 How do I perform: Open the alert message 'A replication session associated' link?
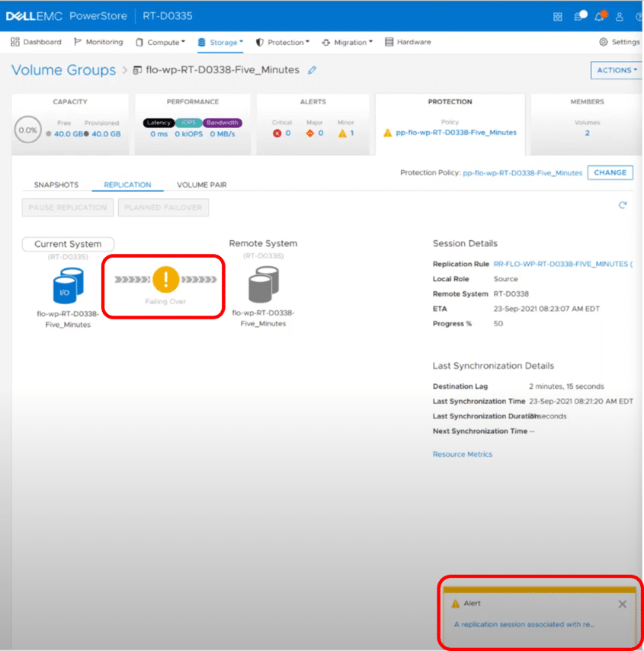[524, 624]
